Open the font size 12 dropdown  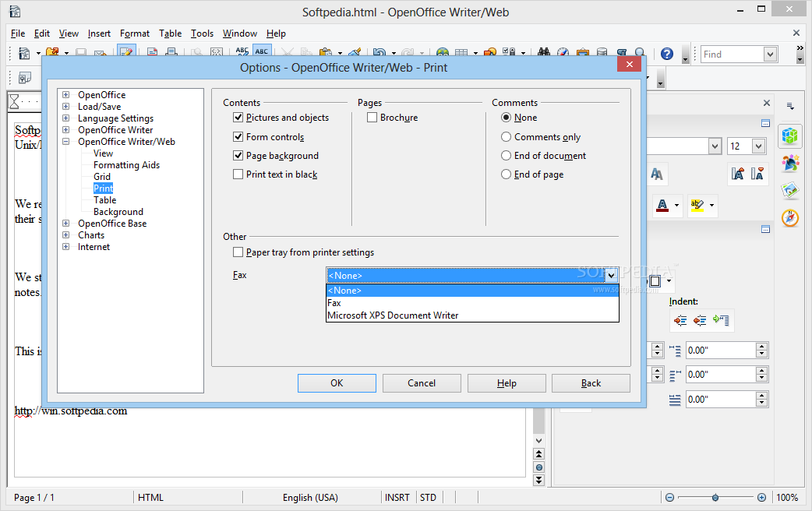tap(759, 146)
